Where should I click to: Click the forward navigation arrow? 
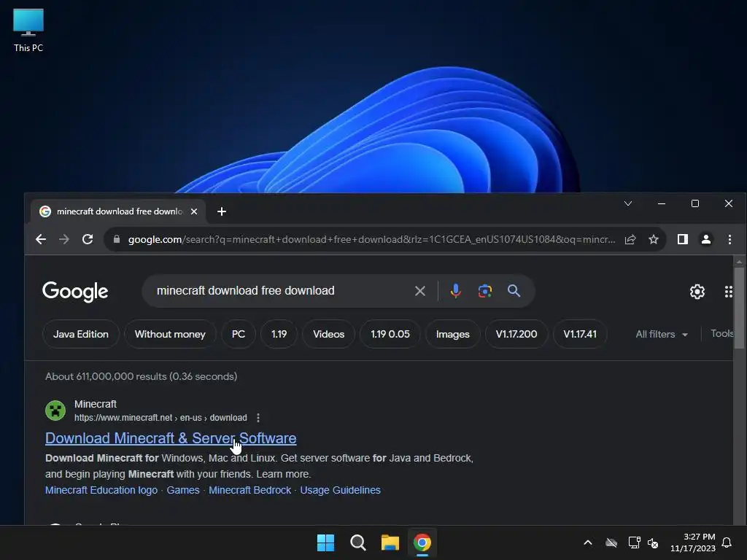pyautogui.click(x=64, y=239)
